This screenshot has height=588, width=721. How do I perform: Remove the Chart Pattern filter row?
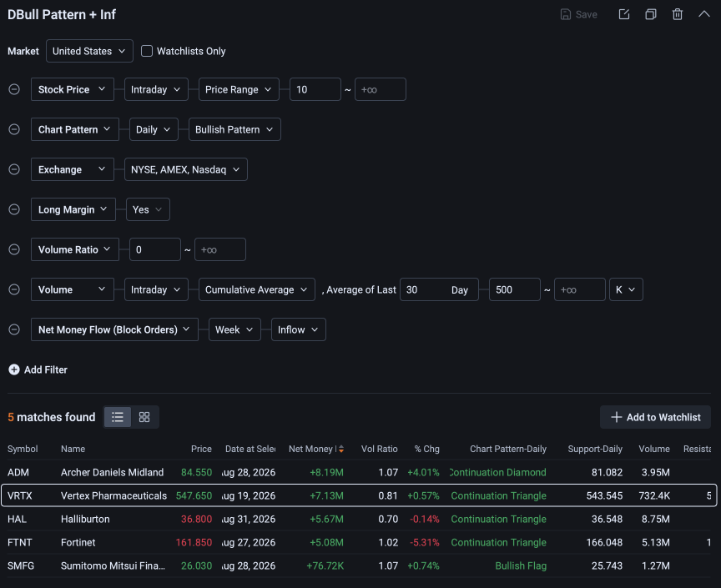click(x=14, y=129)
